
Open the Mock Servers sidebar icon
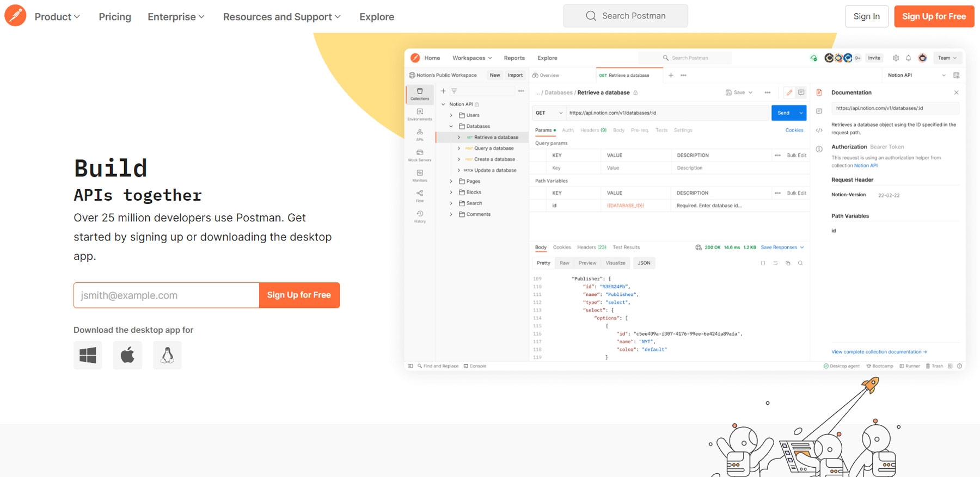tap(420, 155)
